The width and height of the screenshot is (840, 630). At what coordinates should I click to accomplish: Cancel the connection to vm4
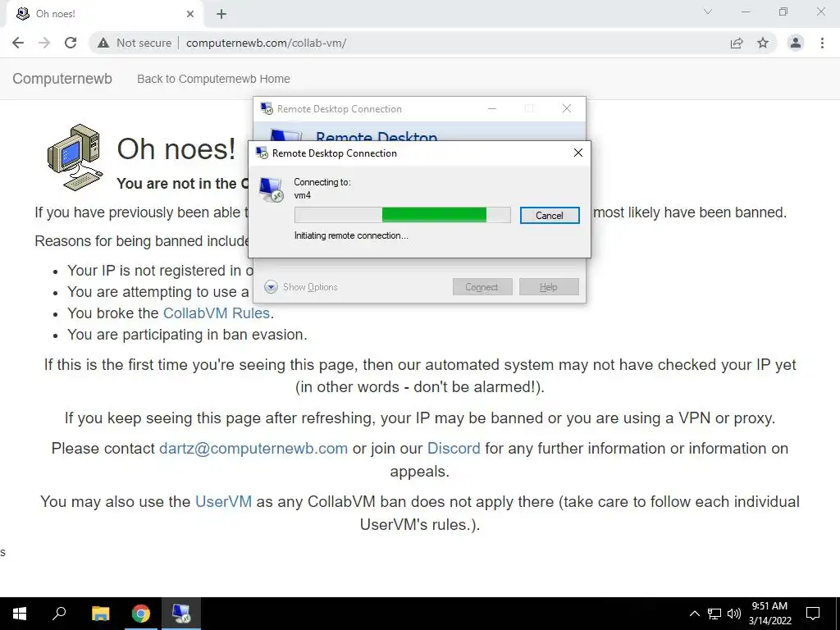coord(550,216)
